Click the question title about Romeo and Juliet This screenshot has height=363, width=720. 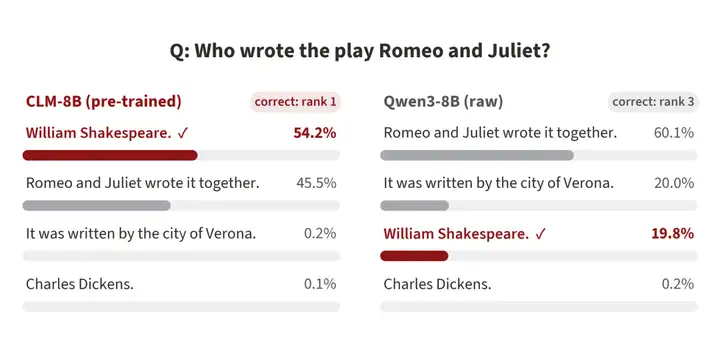coord(360,51)
